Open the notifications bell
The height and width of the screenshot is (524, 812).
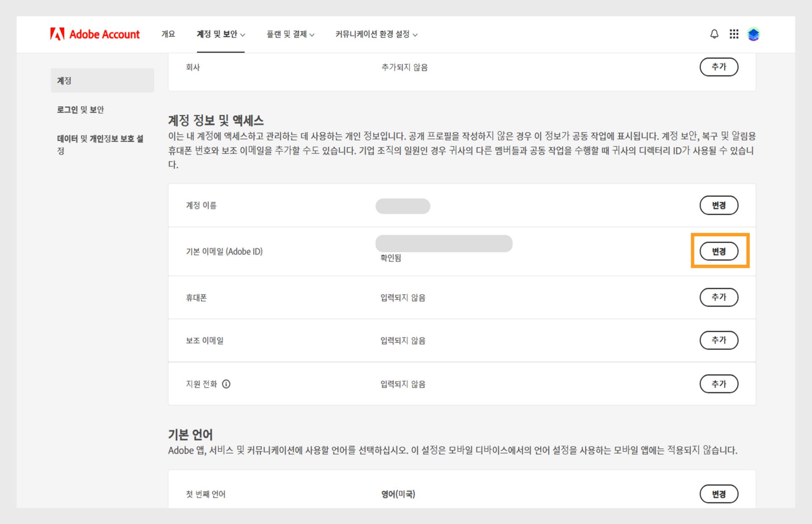point(714,34)
